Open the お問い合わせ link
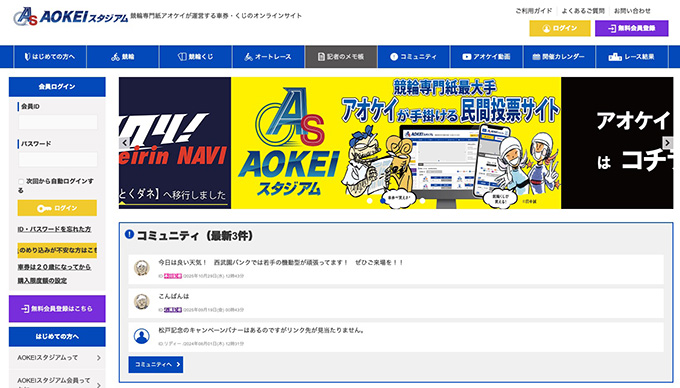The image size is (680, 388). point(632,11)
